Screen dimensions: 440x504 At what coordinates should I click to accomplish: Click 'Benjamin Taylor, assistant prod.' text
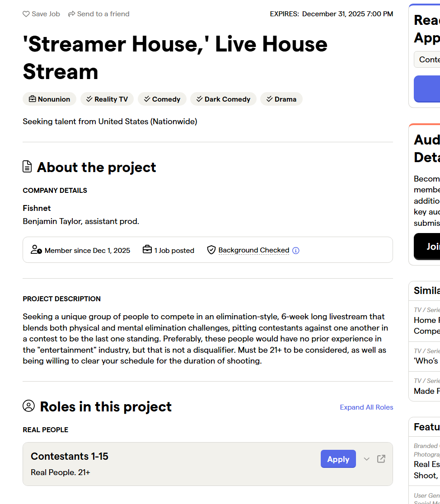click(x=81, y=221)
